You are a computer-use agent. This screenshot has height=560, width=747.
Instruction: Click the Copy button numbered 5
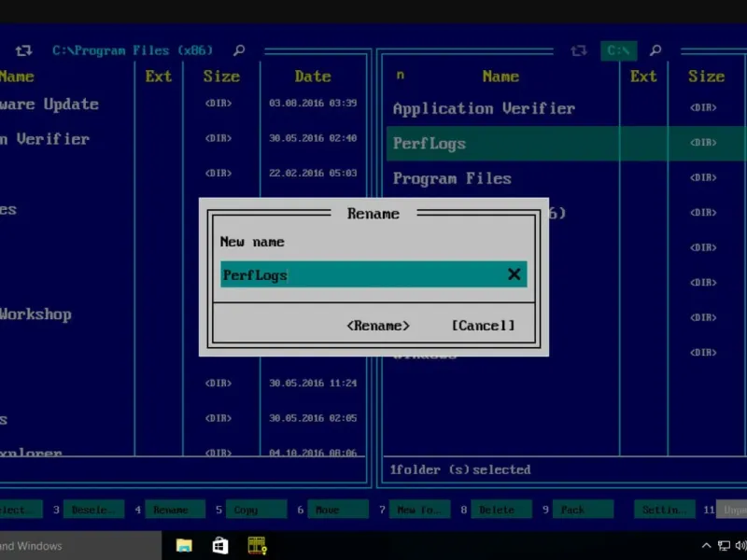point(256,510)
